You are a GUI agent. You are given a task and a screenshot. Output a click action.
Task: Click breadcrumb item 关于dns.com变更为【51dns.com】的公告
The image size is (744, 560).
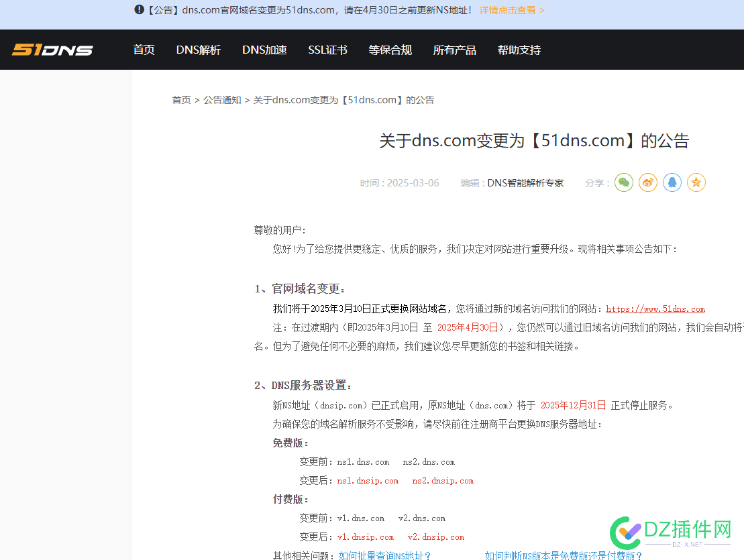[343, 100]
